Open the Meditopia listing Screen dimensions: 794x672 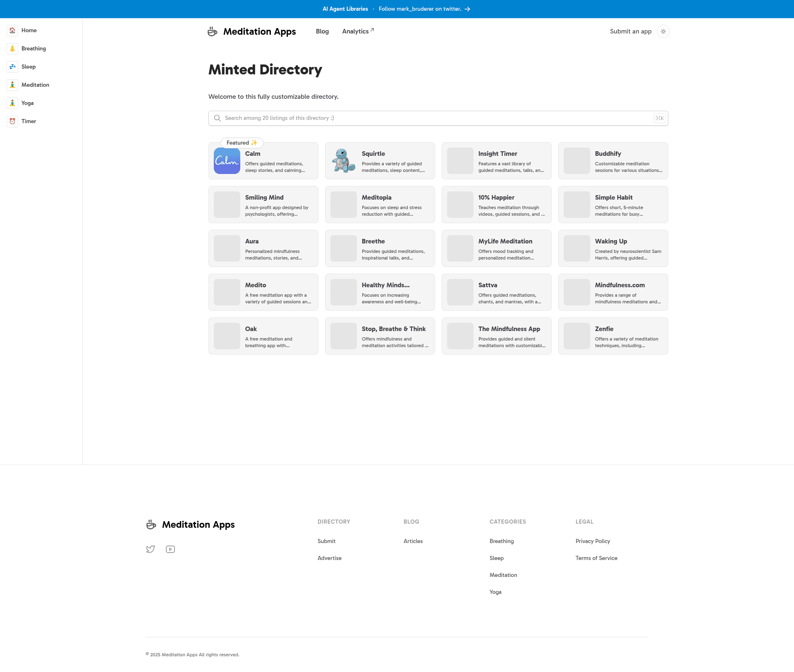[380, 205]
